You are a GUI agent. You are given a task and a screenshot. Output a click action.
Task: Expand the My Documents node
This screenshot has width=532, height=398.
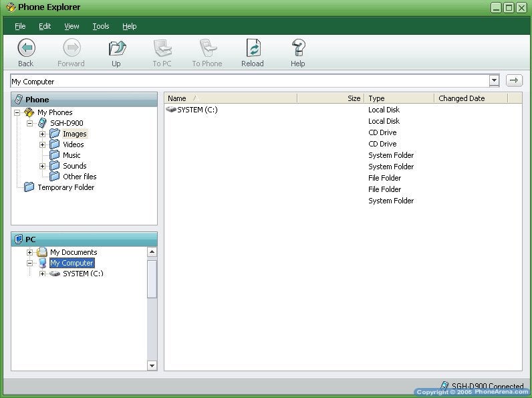coord(30,252)
